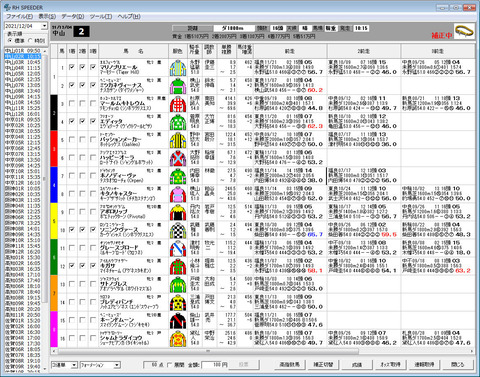
Task: Open the 2021/12/04 date dropdown
Action: coord(44,26)
